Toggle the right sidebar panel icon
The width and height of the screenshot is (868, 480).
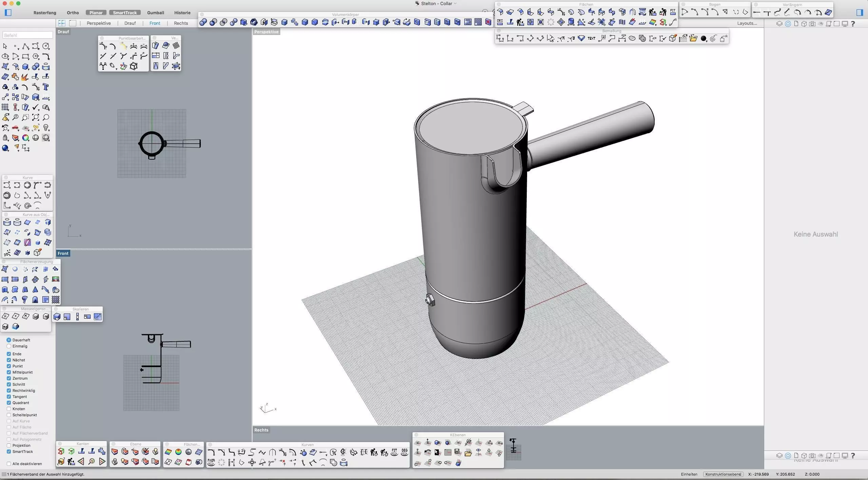tap(860, 13)
